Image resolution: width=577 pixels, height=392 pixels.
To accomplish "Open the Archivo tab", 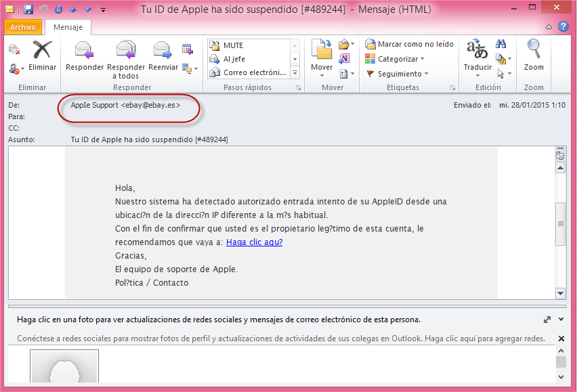I will click(23, 27).
